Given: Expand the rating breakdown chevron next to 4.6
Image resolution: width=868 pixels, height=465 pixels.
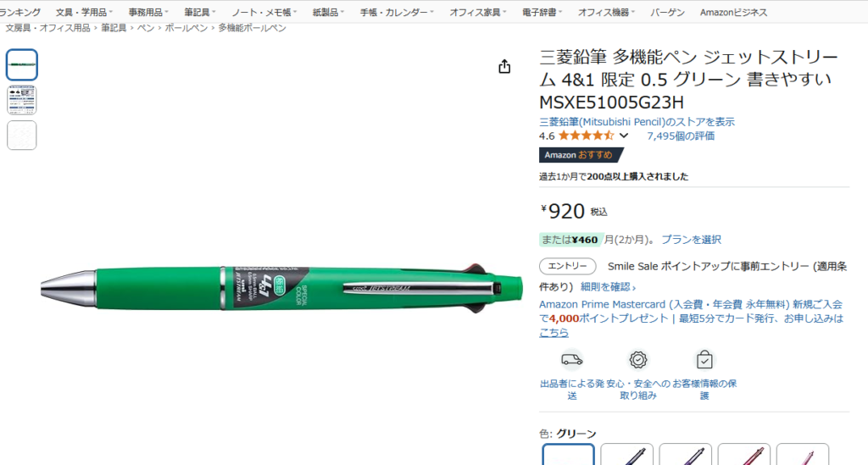Looking at the screenshot, I should point(624,136).
